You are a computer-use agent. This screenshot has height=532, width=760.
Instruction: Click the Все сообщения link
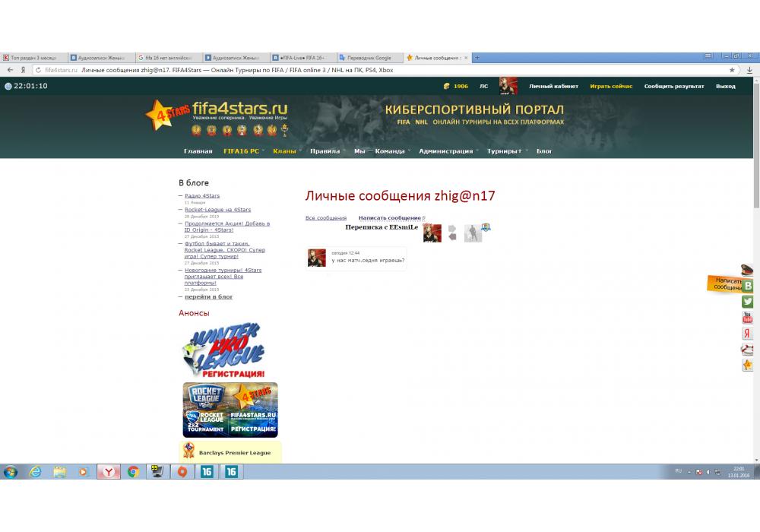pyautogui.click(x=326, y=218)
